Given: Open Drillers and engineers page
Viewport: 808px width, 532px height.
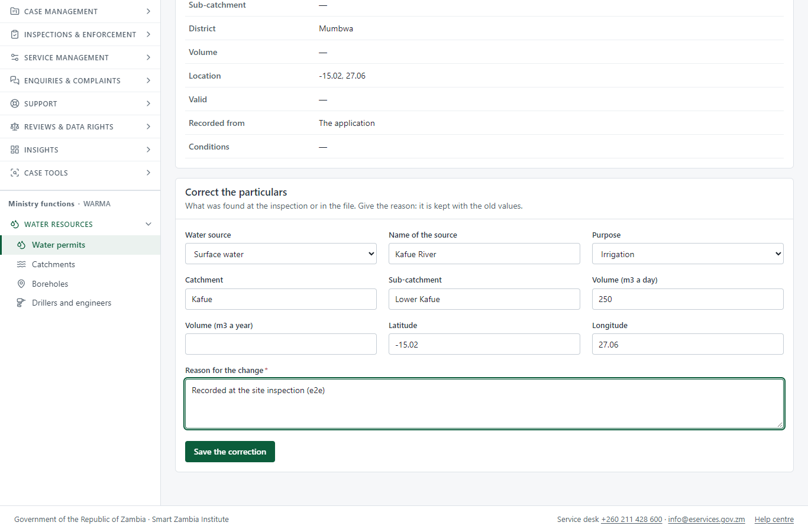Looking at the screenshot, I should [80, 303].
